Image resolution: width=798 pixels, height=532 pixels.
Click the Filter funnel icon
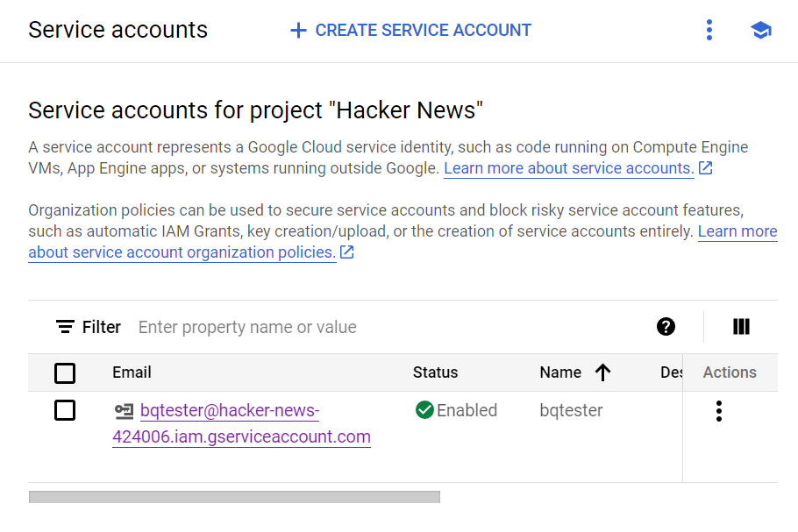65,326
